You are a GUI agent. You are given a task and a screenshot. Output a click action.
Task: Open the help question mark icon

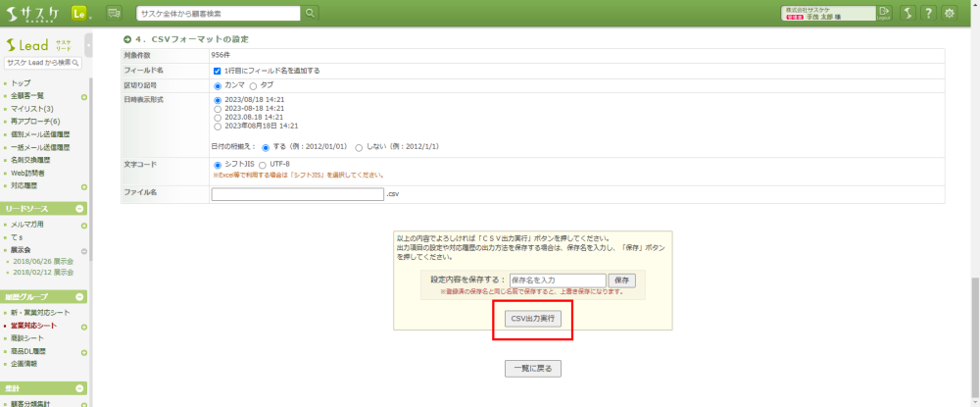tap(928, 13)
